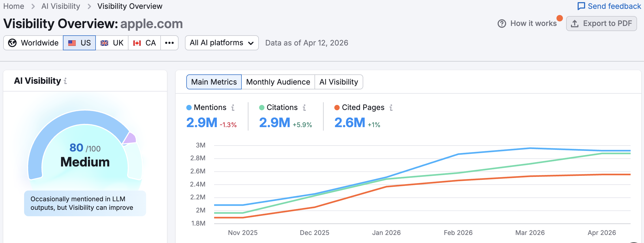Switch to the Monthly Audience tab

tap(278, 82)
